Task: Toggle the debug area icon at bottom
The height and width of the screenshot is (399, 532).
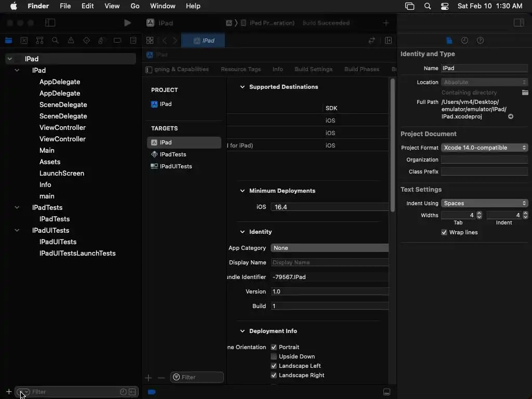Action: (x=387, y=392)
